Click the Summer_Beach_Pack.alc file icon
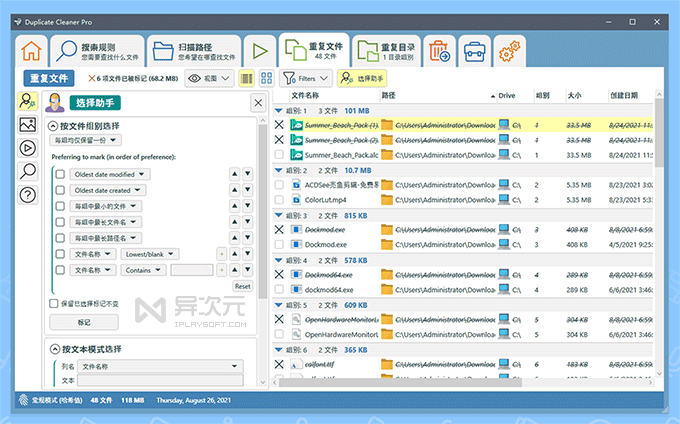 pyautogui.click(x=297, y=155)
